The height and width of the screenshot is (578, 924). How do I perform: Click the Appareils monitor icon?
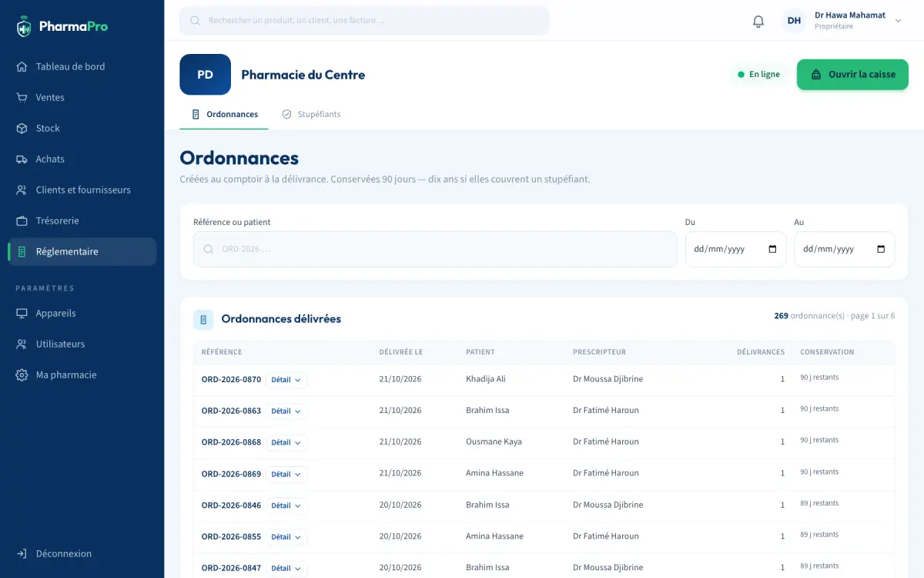pyautogui.click(x=22, y=313)
